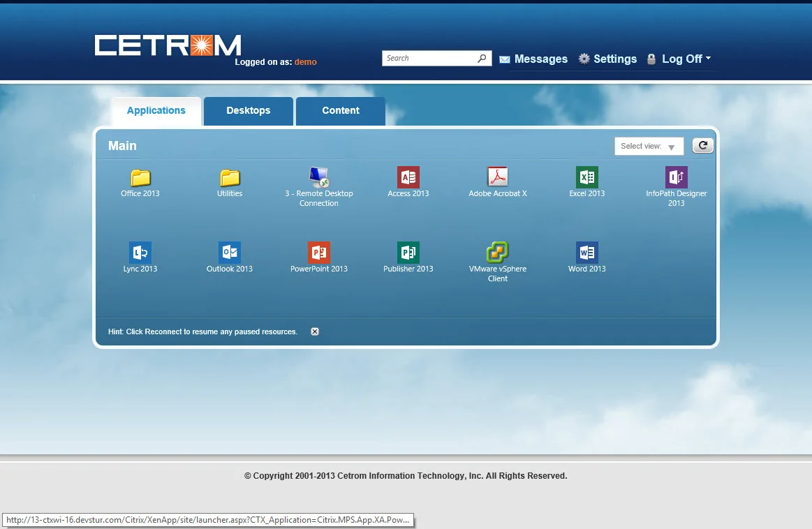
Task: Open the Office 2013 folder icon
Action: click(x=140, y=177)
